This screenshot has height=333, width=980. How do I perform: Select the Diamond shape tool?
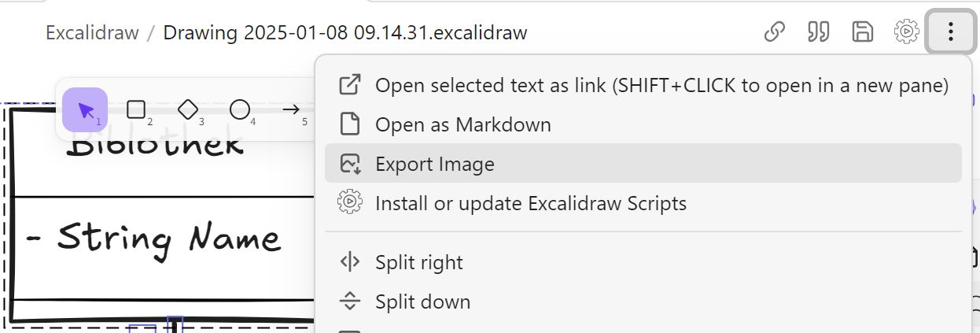pyautogui.click(x=188, y=109)
